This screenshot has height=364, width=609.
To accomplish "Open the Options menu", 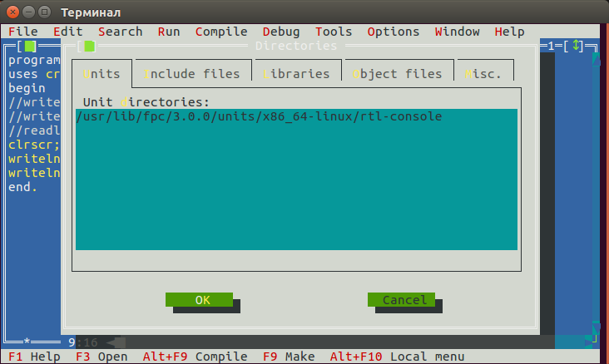I will point(393,32).
